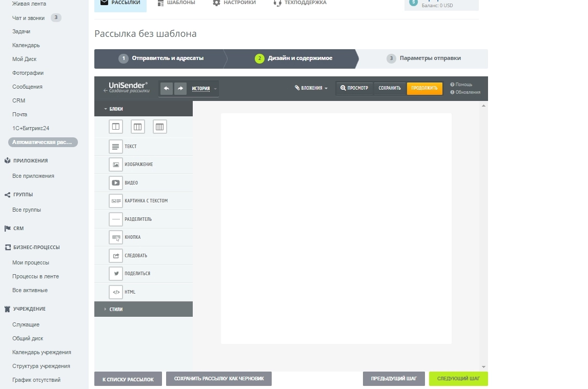Viewport: 588px width, 389px height.
Task: Pick the HTML code block icon
Action: 116,292
